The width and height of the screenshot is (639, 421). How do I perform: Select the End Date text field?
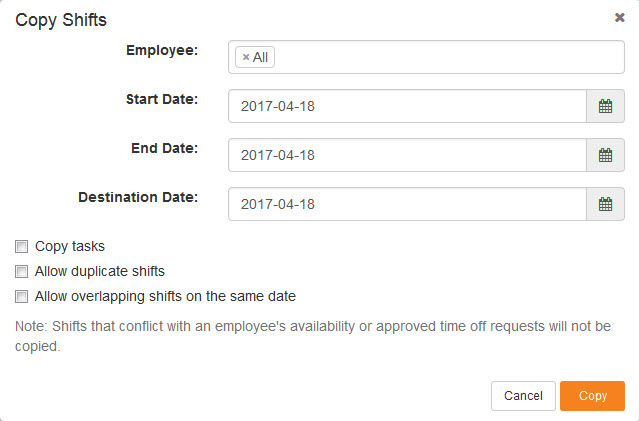[x=408, y=155]
